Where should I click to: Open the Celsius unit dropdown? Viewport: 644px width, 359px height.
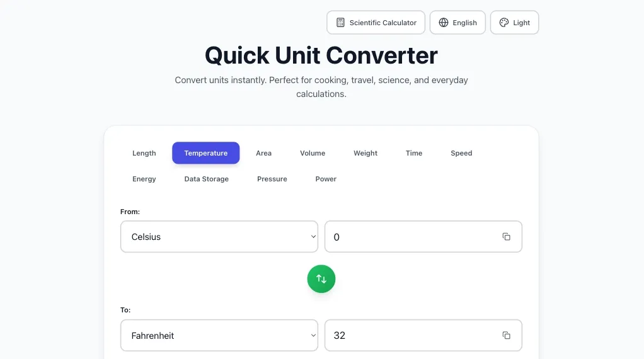click(219, 237)
